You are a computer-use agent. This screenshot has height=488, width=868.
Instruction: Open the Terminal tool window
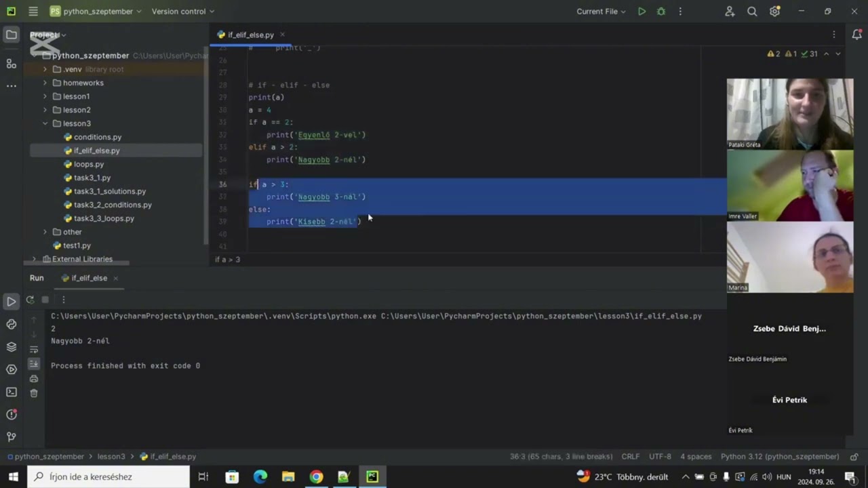(12, 392)
